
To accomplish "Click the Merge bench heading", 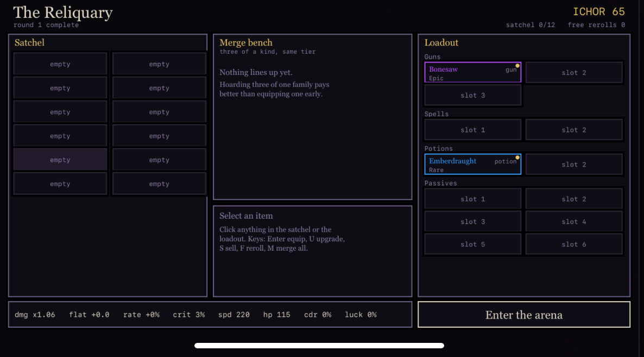I will point(245,43).
